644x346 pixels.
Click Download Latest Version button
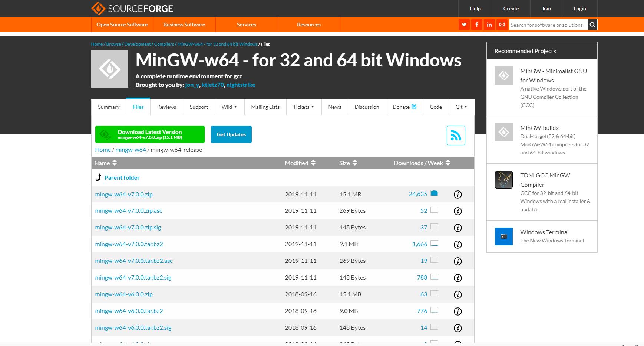pos(150,134)
